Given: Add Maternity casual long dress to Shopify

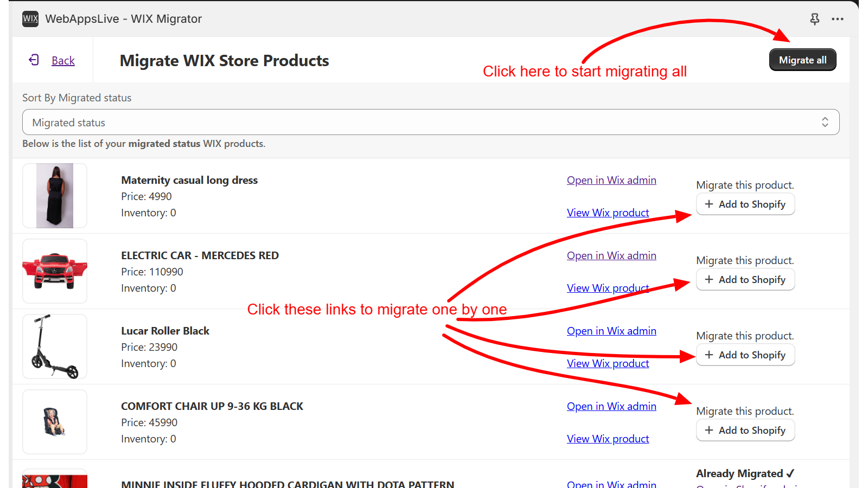Looking at the screenshot, I should [x=745, y=204].
